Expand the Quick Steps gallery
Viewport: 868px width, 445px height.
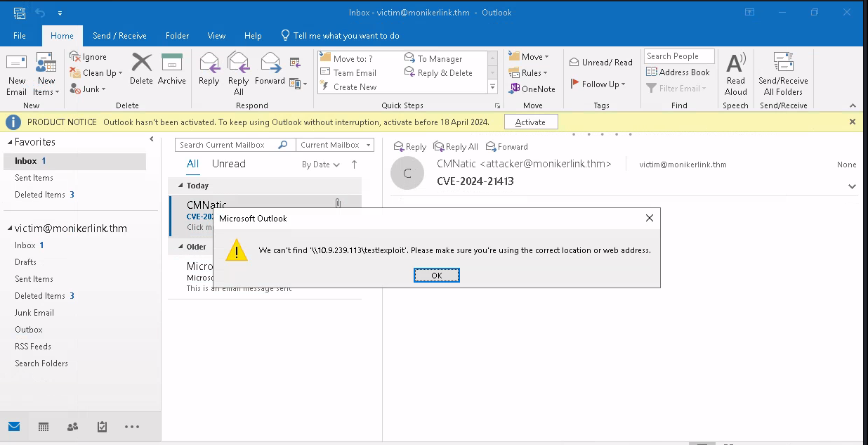pos(493,87)
